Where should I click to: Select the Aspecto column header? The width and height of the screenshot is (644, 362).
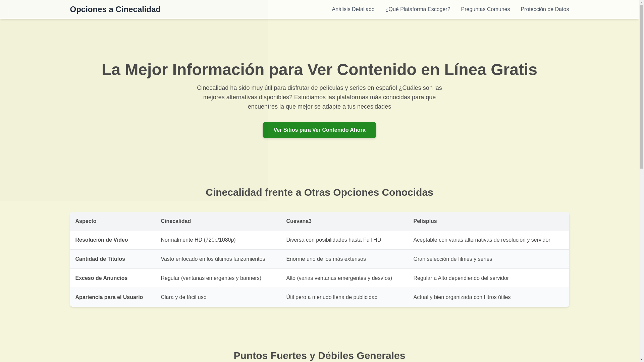113,221
